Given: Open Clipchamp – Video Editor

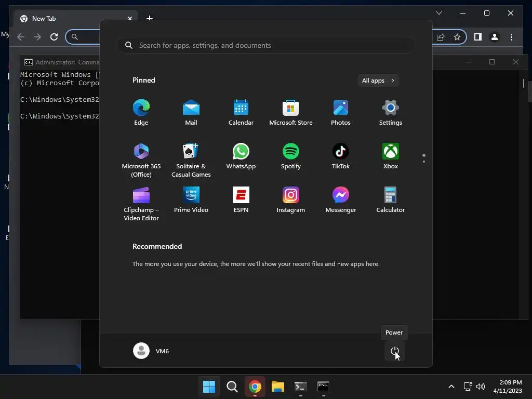Looking at the screenshot, I should (x=141, y=204).
